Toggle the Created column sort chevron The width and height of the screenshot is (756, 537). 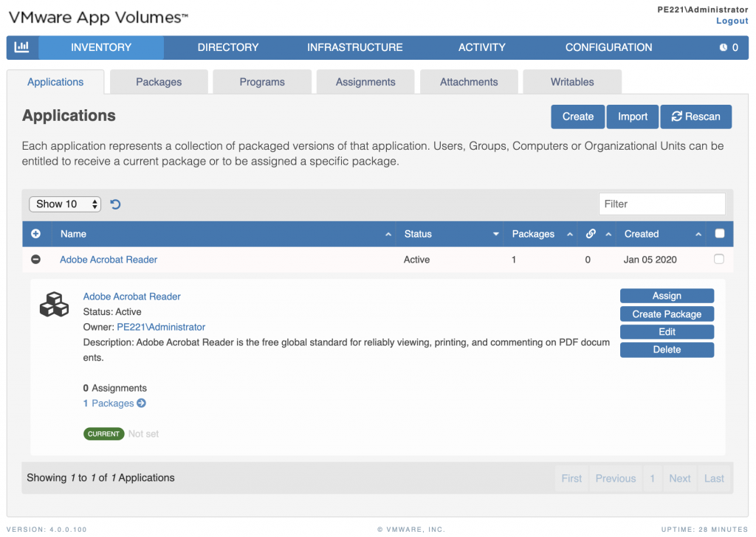[698, 234]
